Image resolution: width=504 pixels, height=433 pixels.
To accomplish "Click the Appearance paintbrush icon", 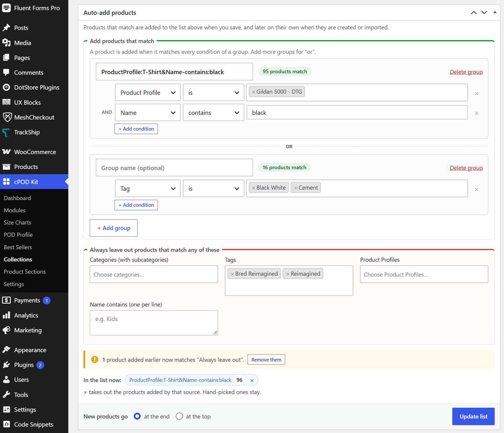I will point(6,350).
